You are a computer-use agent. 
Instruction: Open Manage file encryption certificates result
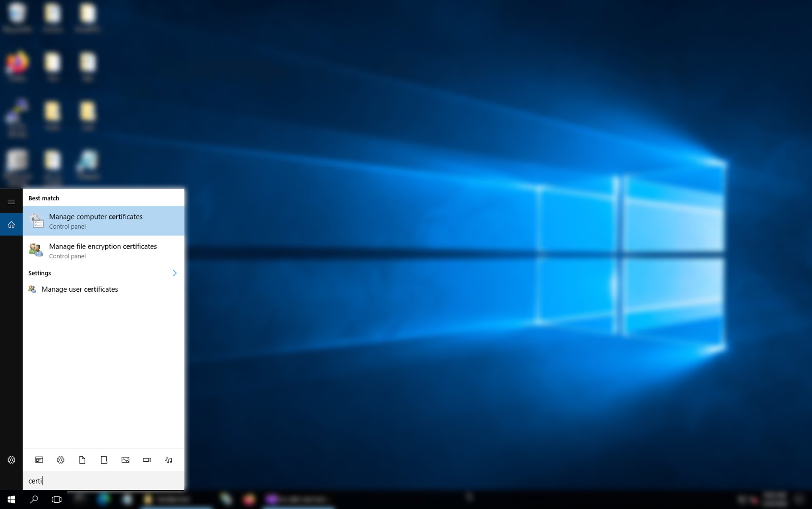pos(104,250)
